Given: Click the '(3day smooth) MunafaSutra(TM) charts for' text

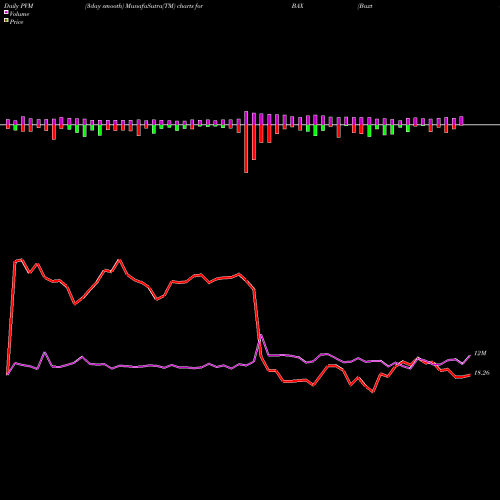Looking at the screenshot, I should [144, 6].
